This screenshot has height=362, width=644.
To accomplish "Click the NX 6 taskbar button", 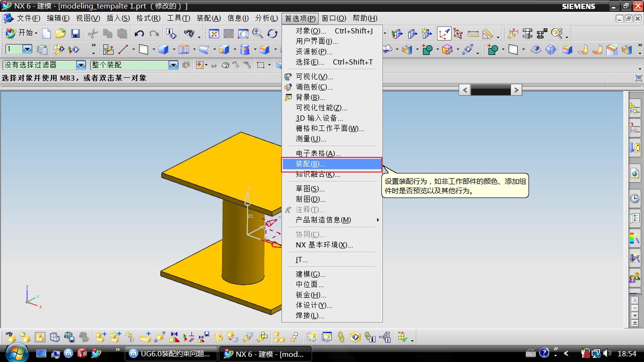I will click(265, 354).
